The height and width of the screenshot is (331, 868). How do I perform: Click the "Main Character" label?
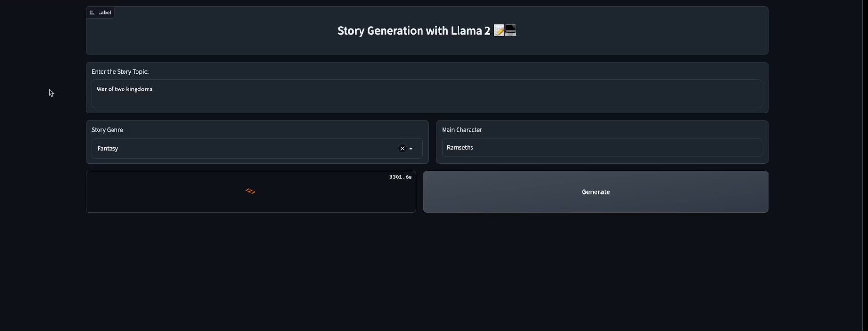tap(462, 130)
